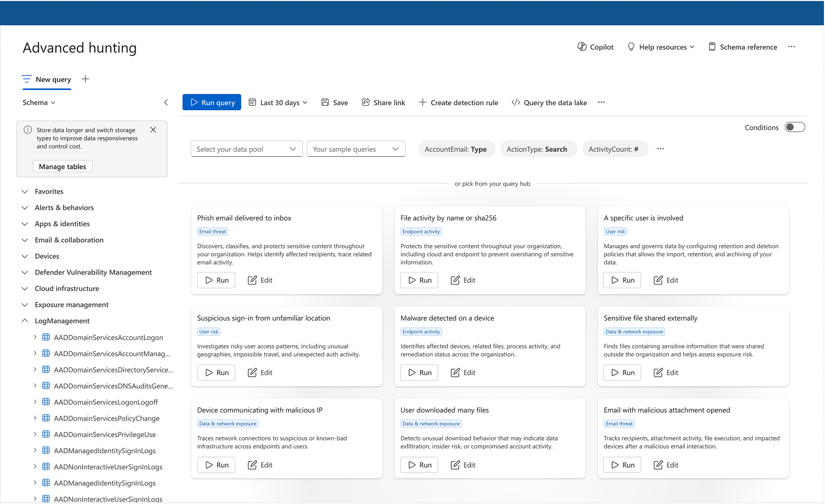Edit Device communicating with malicious IP

click(x=260, y=465)
